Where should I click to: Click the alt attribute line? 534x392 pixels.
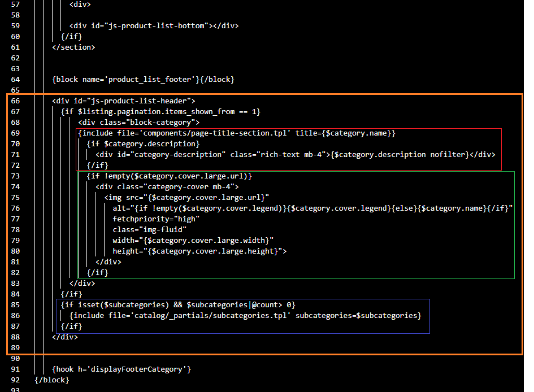click(x=312, y=208)
